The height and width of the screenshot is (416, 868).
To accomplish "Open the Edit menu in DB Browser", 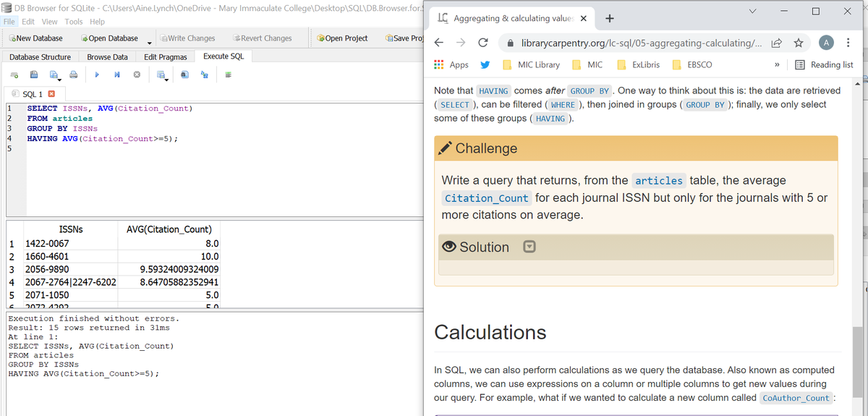I will [x=29, y=22].
